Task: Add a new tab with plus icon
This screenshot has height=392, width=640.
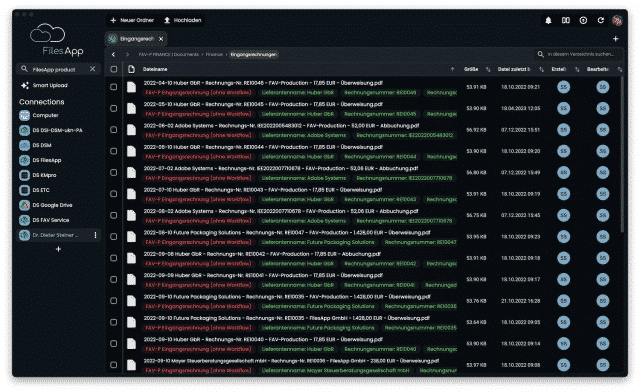Action: (616, 39)
